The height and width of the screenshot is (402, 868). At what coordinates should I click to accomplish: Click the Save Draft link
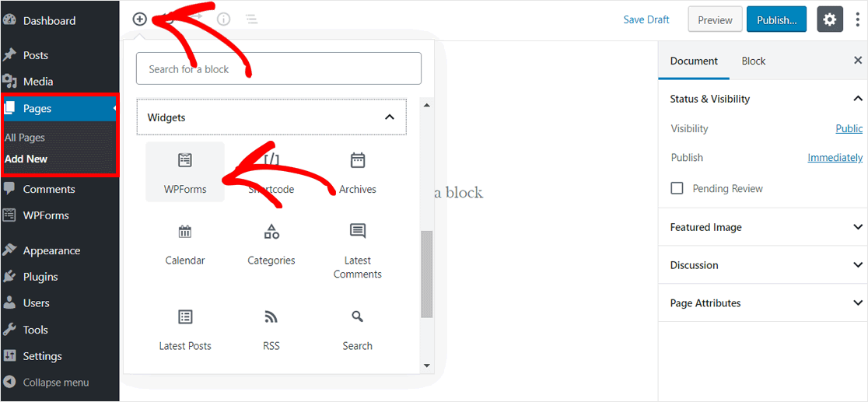pos(646,20)
